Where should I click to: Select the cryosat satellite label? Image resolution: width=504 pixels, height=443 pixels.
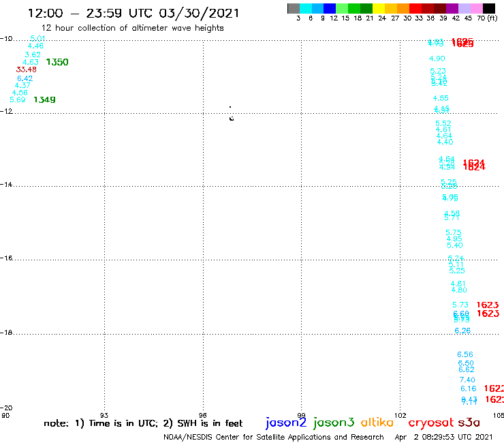click(430, 423)
